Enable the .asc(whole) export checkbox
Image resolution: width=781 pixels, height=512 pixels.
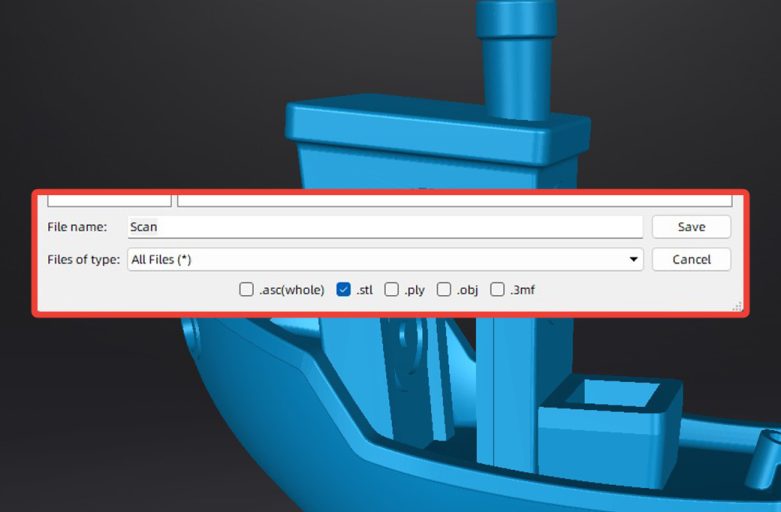tap(247, 290)
